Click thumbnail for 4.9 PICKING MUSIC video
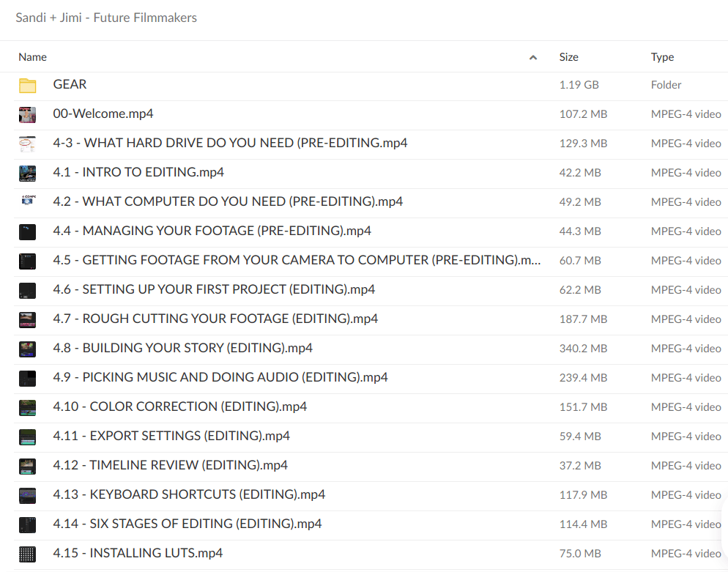This screenshot has height=572, width=728. (27, 379)
